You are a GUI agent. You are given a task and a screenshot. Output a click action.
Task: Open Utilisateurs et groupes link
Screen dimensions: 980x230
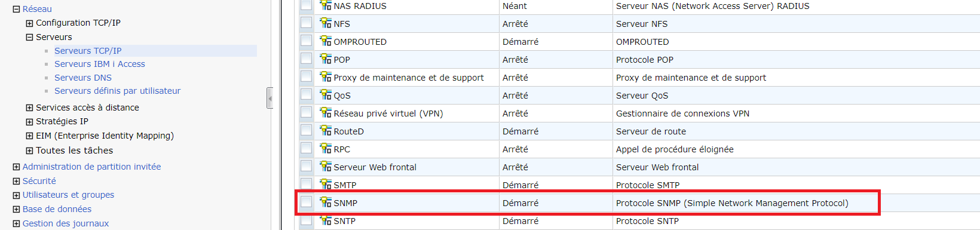pos(68,195)
